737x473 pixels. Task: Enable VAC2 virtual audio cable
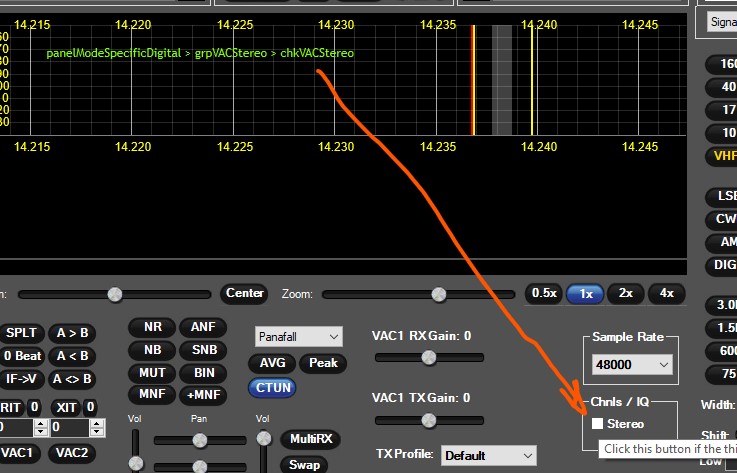click(x=71, y=453)
